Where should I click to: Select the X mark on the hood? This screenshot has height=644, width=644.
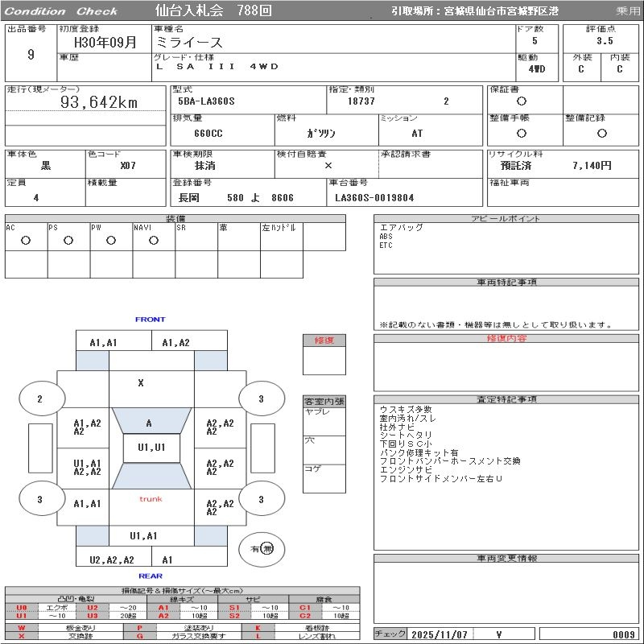(x=140, y=383)
